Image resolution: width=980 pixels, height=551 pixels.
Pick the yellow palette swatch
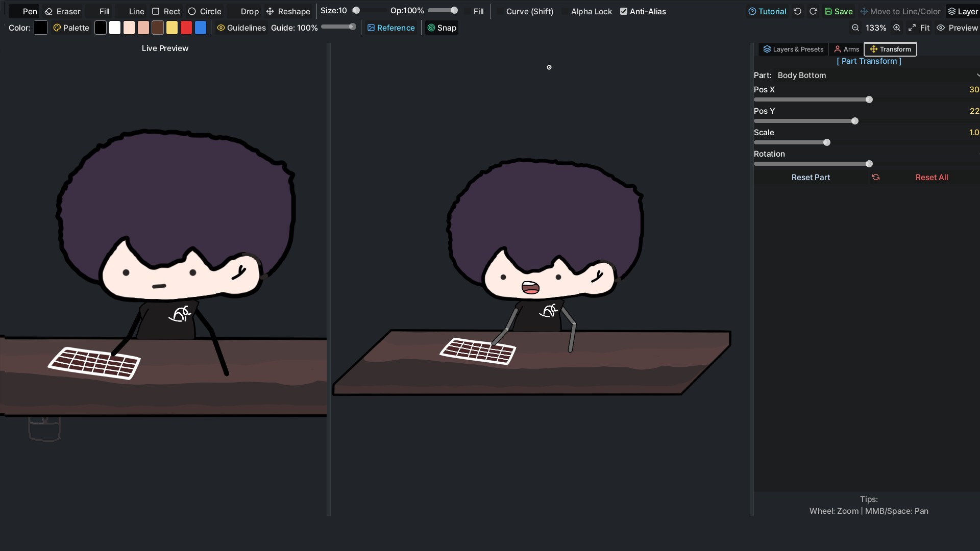pos(172,28)
